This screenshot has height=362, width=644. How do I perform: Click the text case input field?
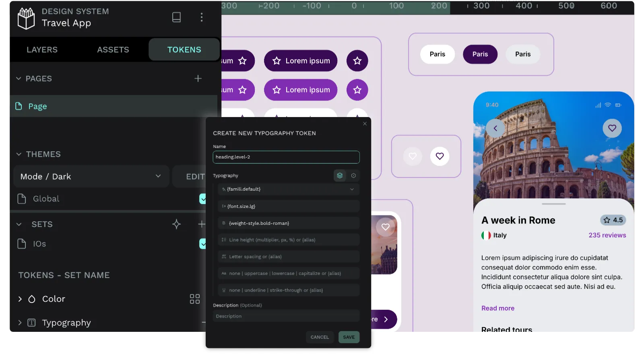pos(289,274)
